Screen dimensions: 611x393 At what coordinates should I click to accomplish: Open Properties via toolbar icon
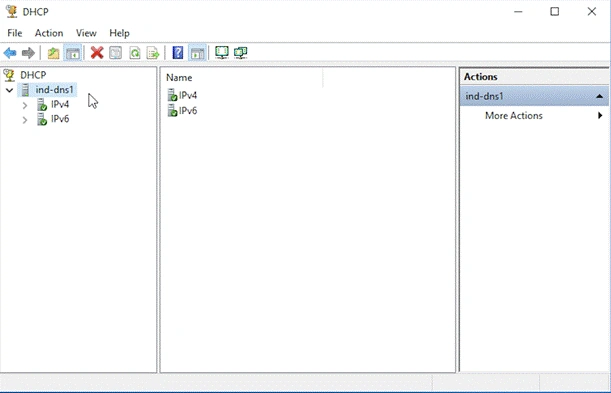pos(115,53)
